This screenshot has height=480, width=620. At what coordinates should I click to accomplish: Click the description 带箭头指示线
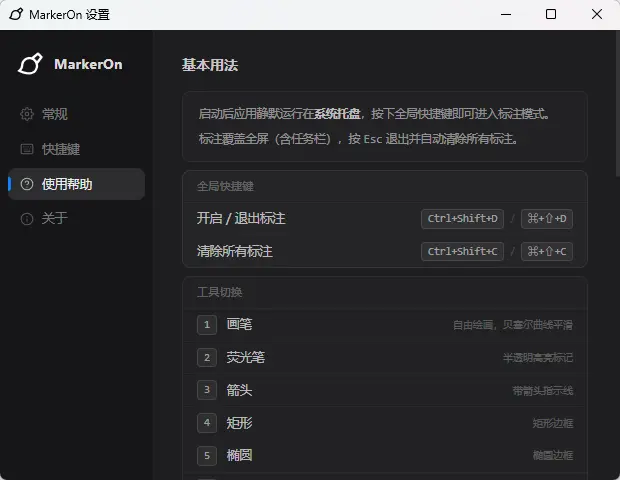pyautogui.click(x=543, y=391)
